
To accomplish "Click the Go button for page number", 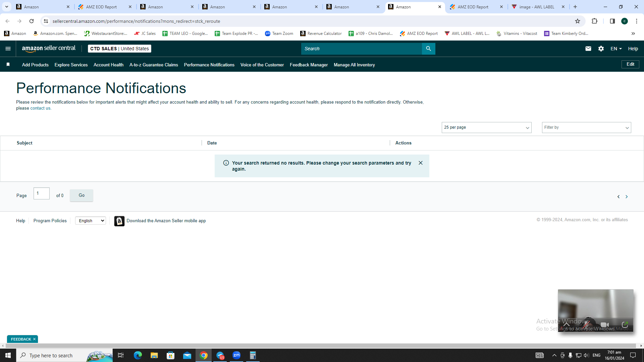I will pos(82,195).
